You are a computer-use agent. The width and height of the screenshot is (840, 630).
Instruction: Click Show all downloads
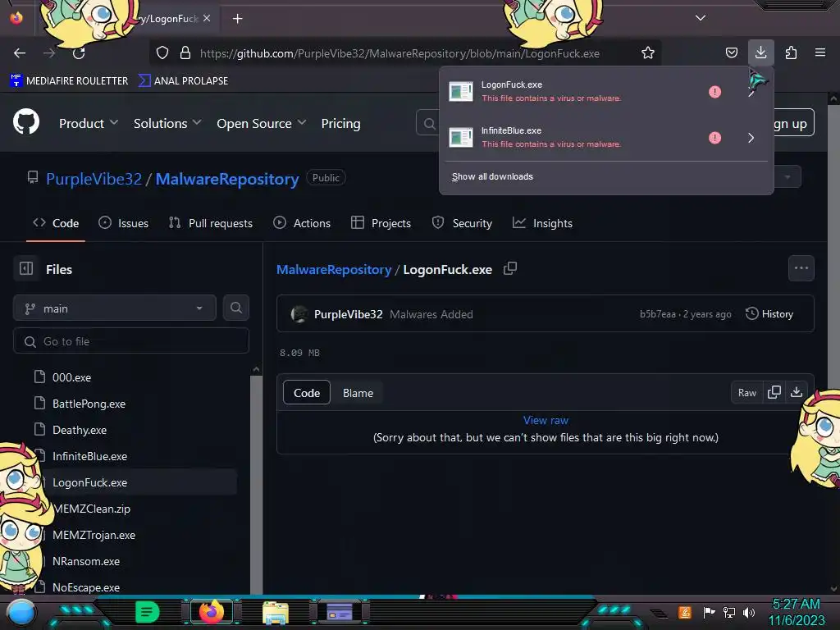coord(492,177)
